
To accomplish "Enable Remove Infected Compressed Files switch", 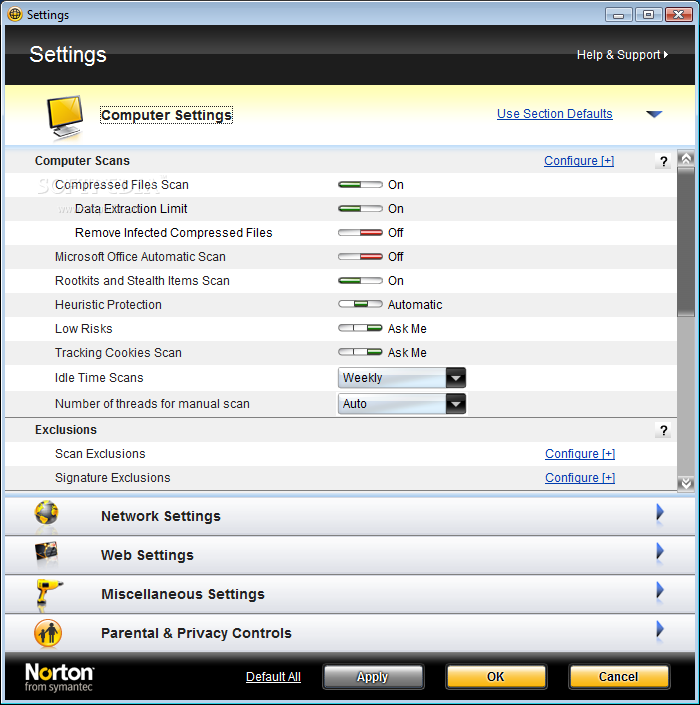I will (x=360, y=232).
